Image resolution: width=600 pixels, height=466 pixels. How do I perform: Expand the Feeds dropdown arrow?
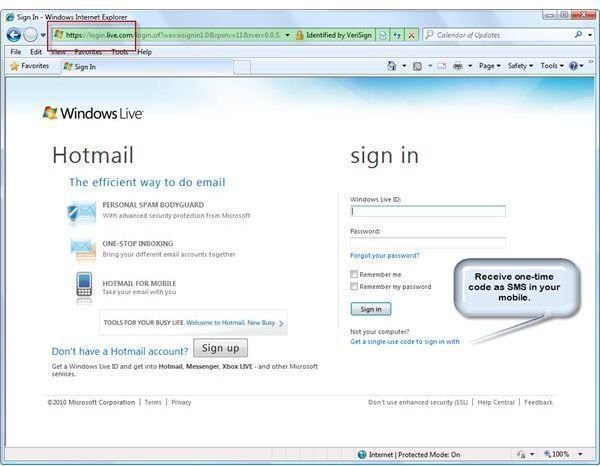(x=430, y=66)
